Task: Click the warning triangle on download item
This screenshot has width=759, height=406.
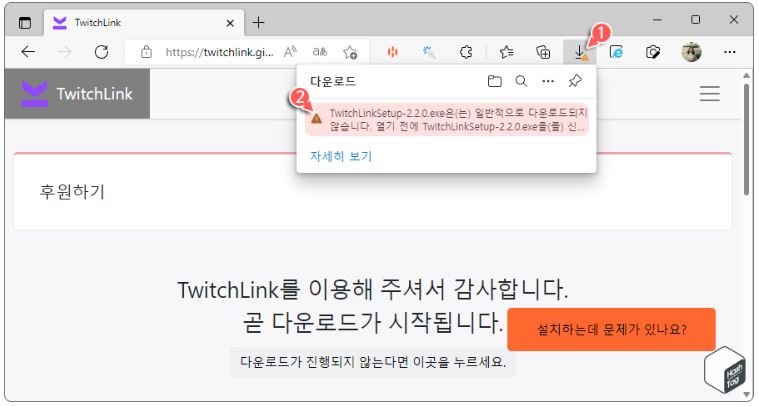Action: coord(316,119)
